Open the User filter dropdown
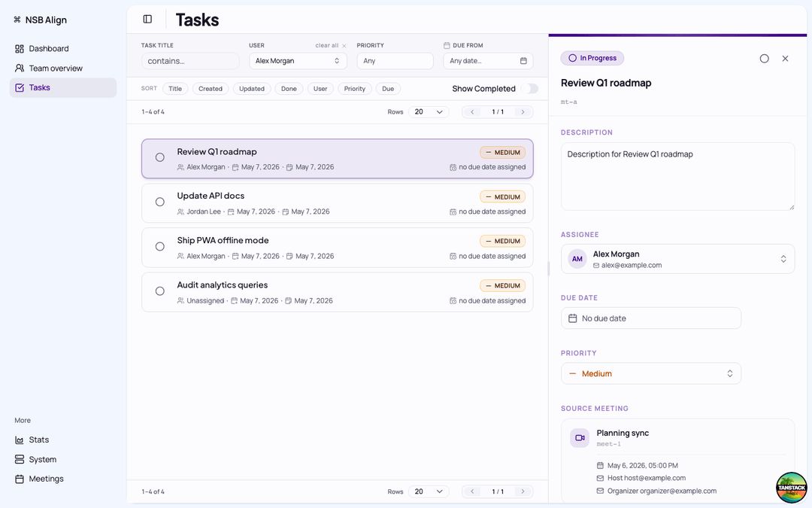812x508 pixels. click(x=298, y=61)
